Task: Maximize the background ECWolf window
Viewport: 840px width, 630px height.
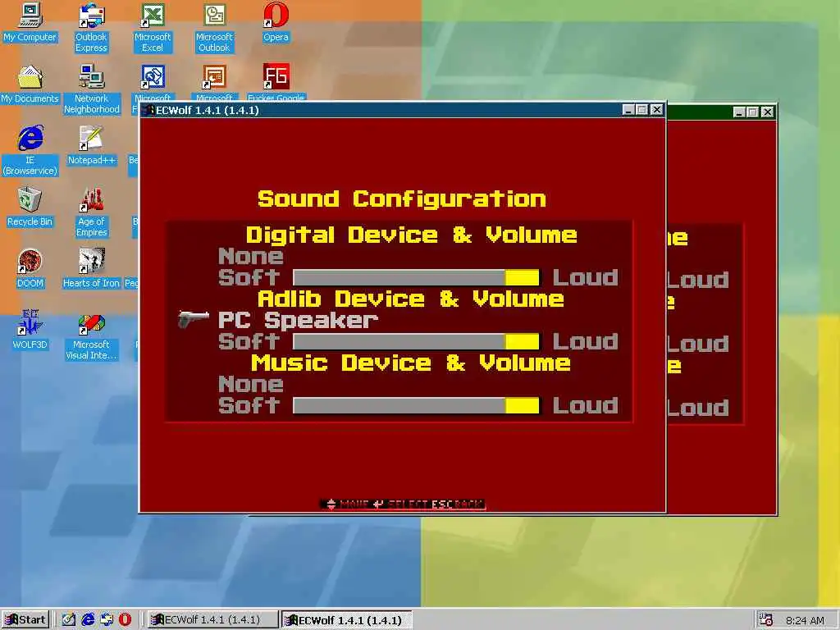Action: click(x=753, y=112)
